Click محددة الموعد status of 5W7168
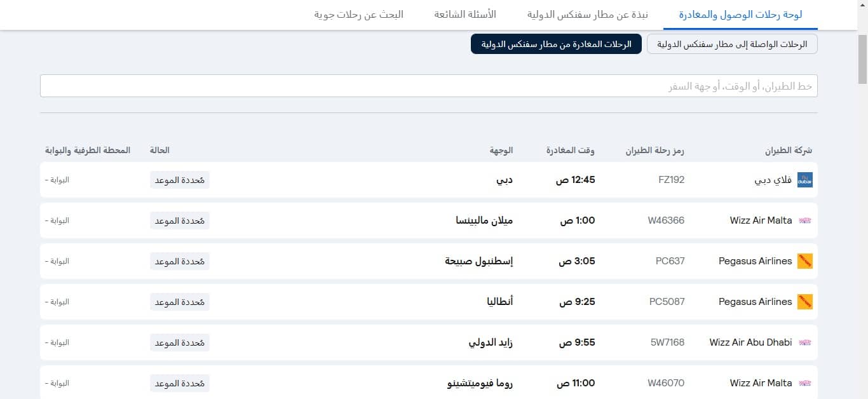868x399 pixels. 180,342
